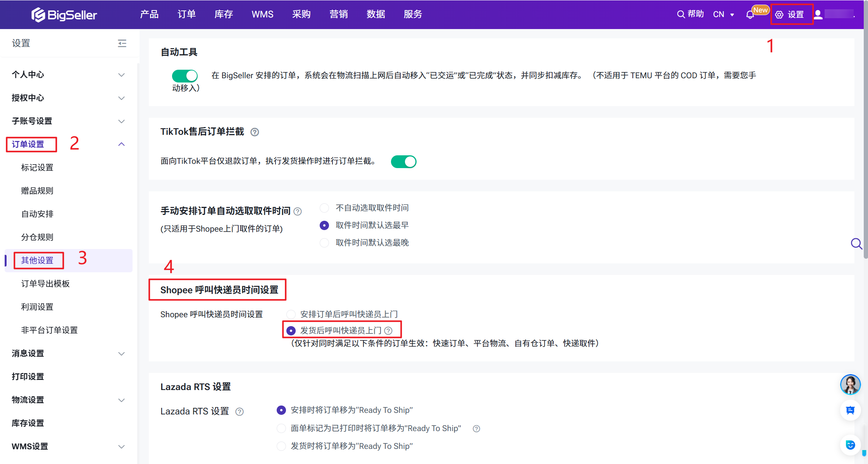
Task: Open the 订单 top menu
Action: (186, 14)
